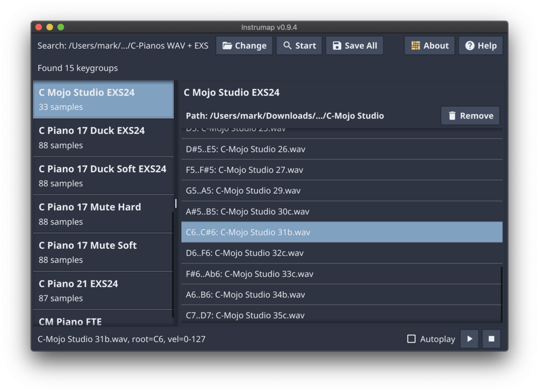Click the keygroup list scrollbar
The height and width of the screenshot is (392, 539).
pyautogui.click(x=173, y=264)
